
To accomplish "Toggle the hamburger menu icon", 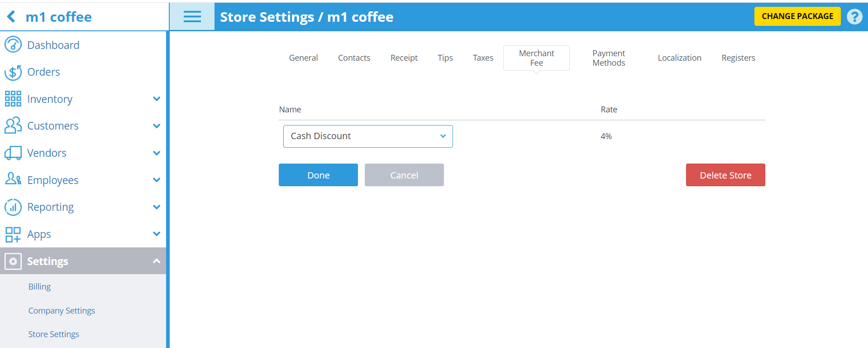I will click(192, 17).
